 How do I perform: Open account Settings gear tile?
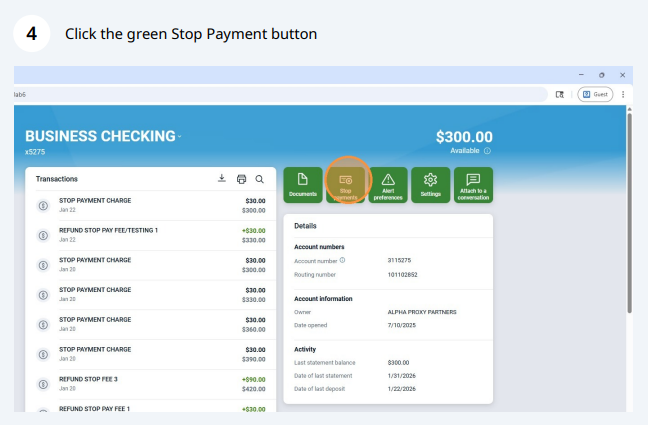[x=431, y=184]
